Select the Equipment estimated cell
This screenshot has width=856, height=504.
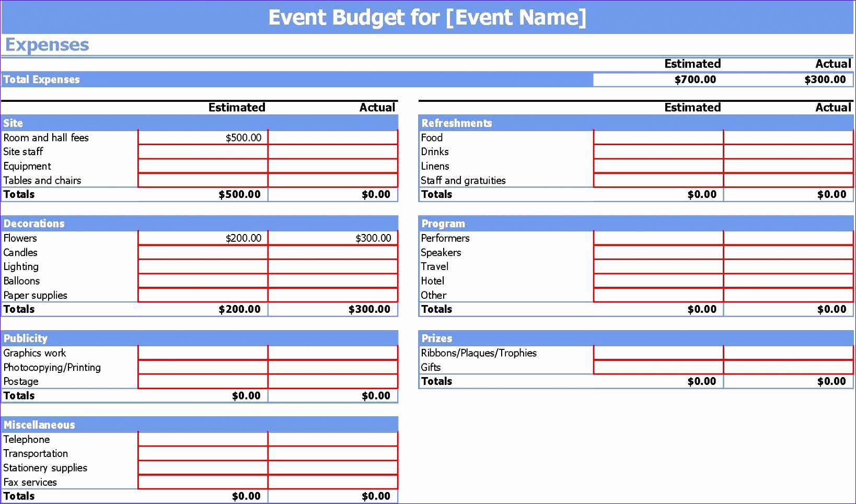(202, 166)
